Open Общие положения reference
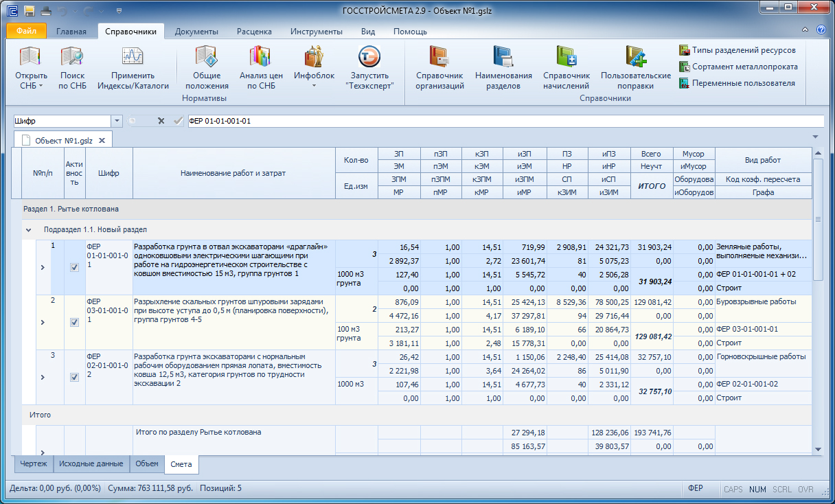 coord(206,67)
